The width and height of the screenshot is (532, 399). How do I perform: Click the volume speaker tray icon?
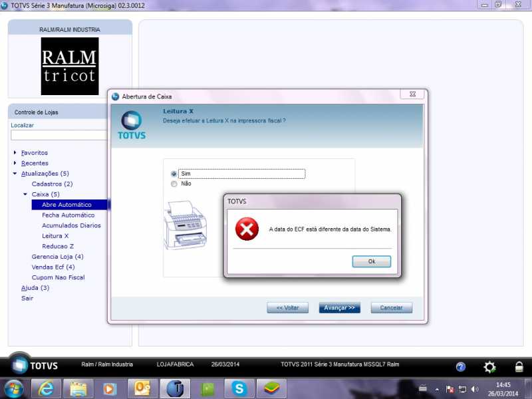point(475,389)
